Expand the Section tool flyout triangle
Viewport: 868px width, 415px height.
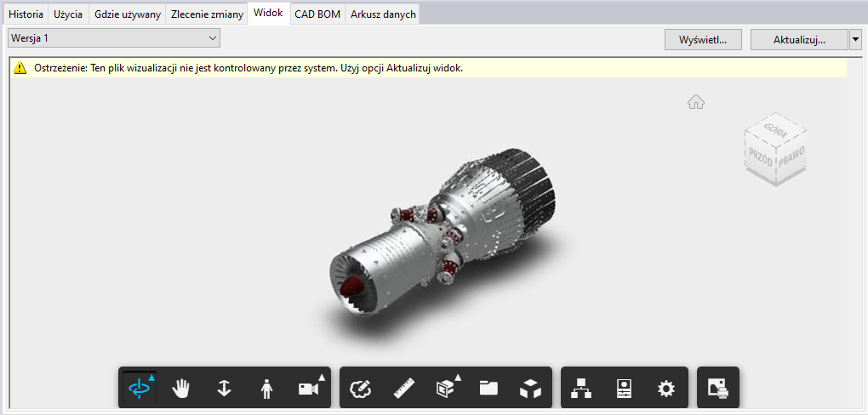click(458, 377)
